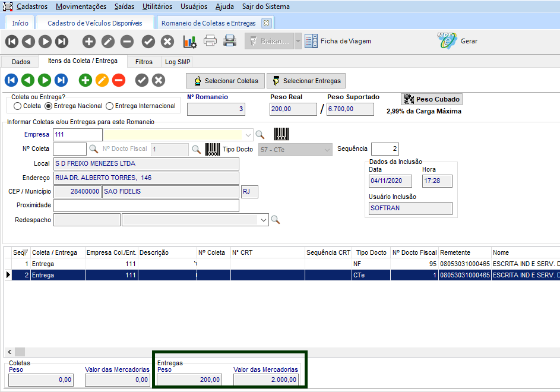560x392 pixels.
Task: Click the light gray printer icon
Action: [x=210, y=40]
